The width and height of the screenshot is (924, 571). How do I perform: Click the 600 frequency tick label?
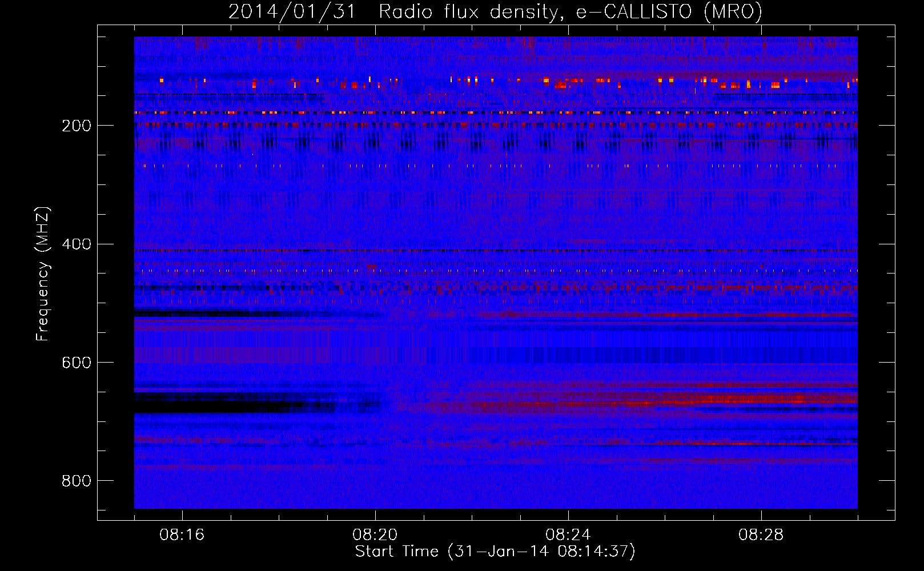tap(77, 363)
